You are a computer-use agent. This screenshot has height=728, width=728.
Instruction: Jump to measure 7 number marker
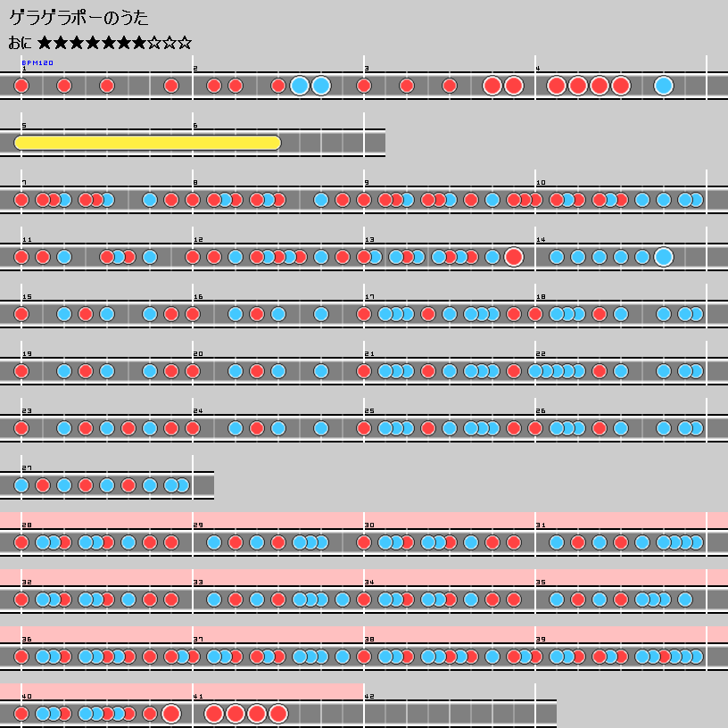(x=24, y=183)
